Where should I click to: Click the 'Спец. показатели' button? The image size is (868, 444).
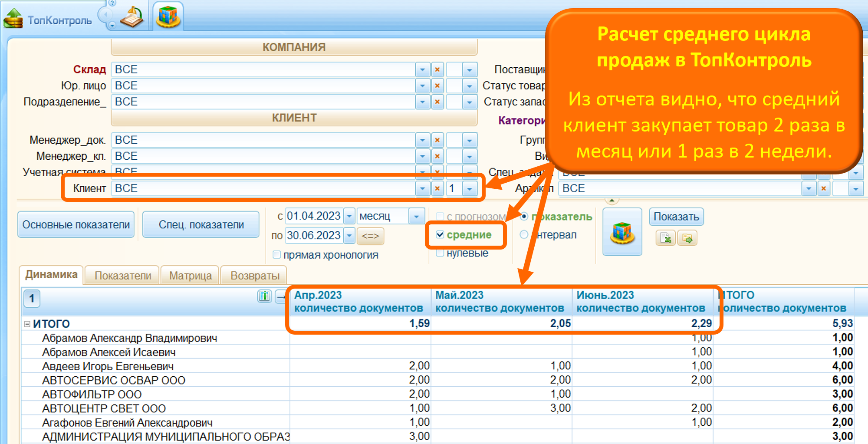[201, 224]
